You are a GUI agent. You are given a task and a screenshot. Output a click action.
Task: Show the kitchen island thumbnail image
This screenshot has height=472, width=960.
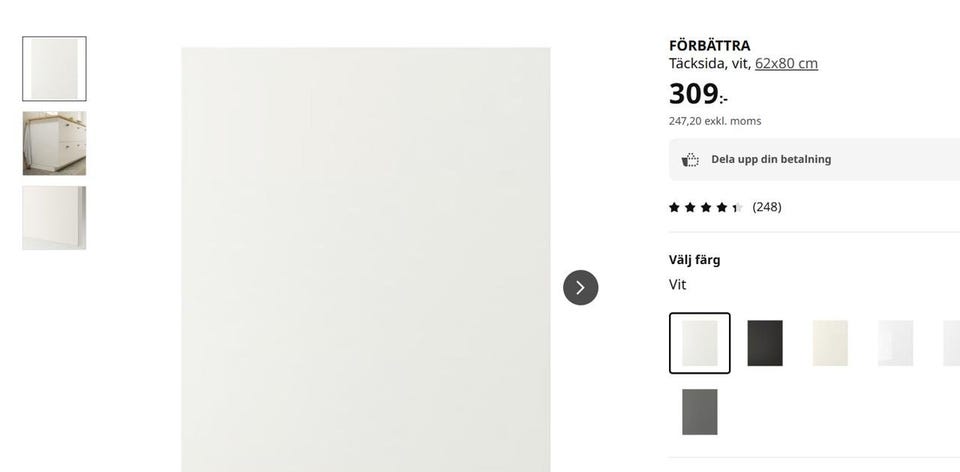pos(54,143)
